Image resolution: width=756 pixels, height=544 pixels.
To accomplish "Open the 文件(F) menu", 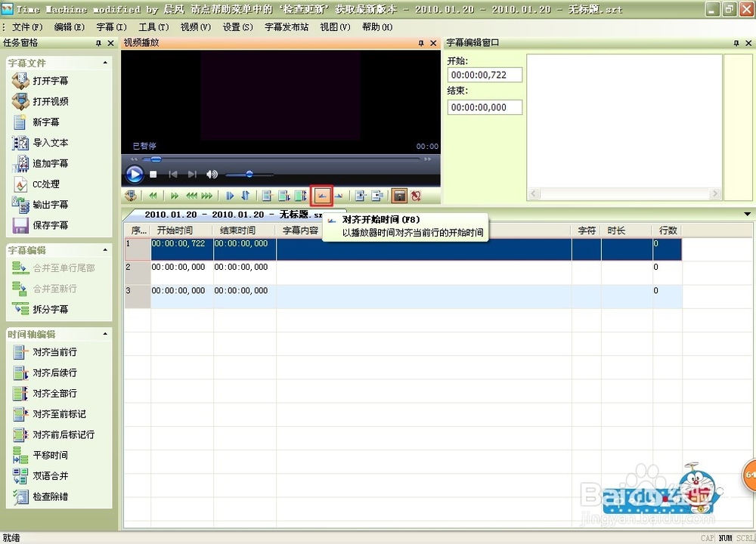I will 27,27.
